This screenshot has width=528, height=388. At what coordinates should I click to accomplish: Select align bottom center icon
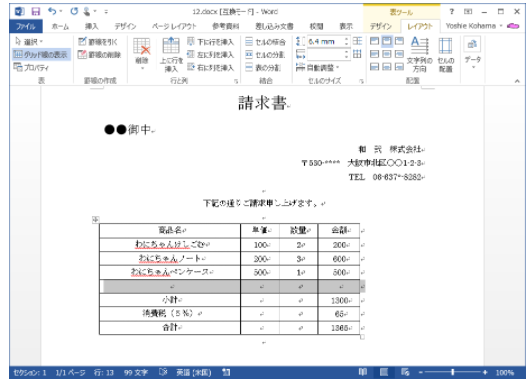tap(387, 67)
